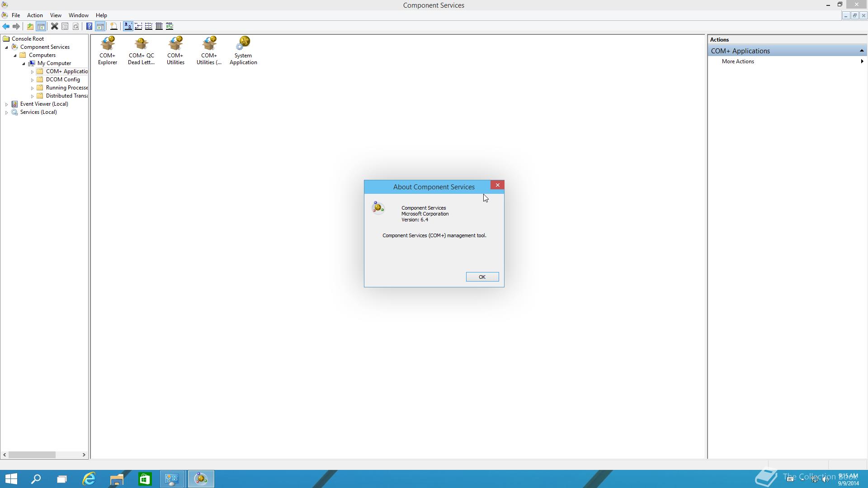The height and width of the screenshot is (488, 868).
Task: Select Services (Local) in tree
Action: 38,112
